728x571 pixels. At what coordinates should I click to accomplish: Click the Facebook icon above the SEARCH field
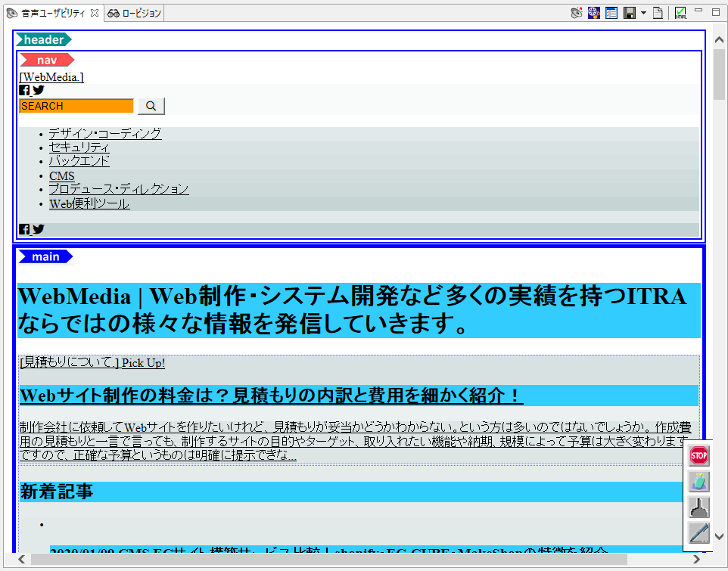tap(24, 90)
